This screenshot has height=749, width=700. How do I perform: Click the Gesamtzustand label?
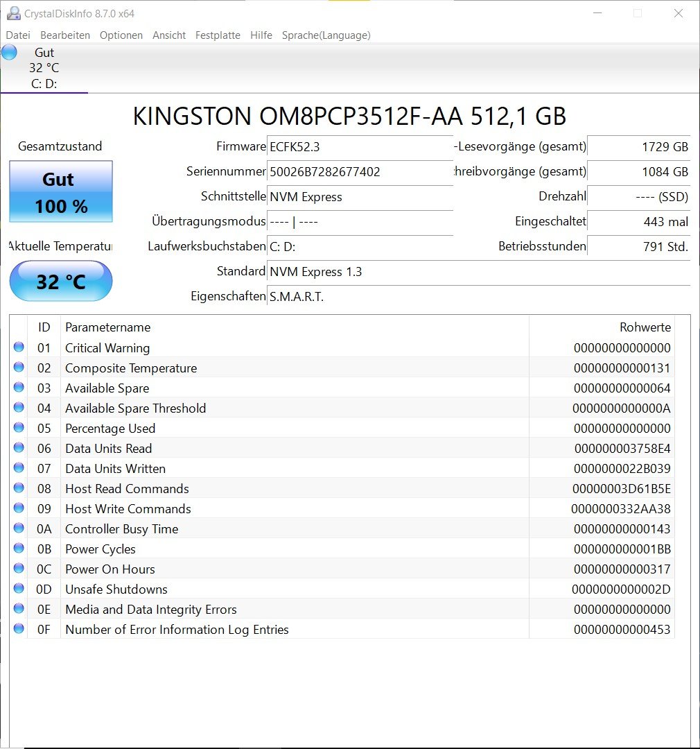pos(60,146)
